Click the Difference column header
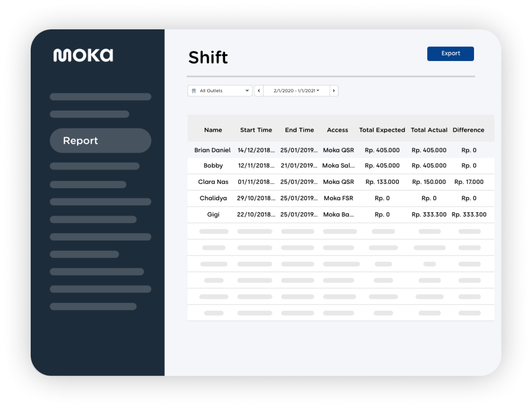 pos(468,130)
